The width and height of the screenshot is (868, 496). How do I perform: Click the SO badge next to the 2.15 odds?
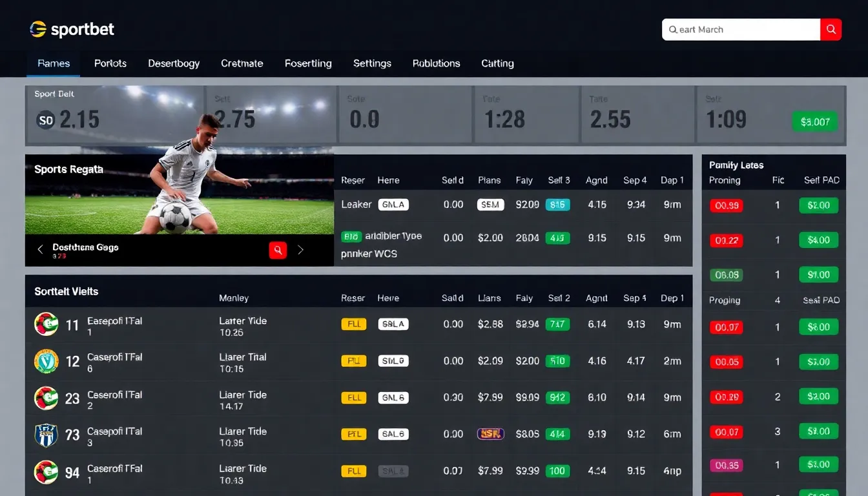click(x=45, y=120)
